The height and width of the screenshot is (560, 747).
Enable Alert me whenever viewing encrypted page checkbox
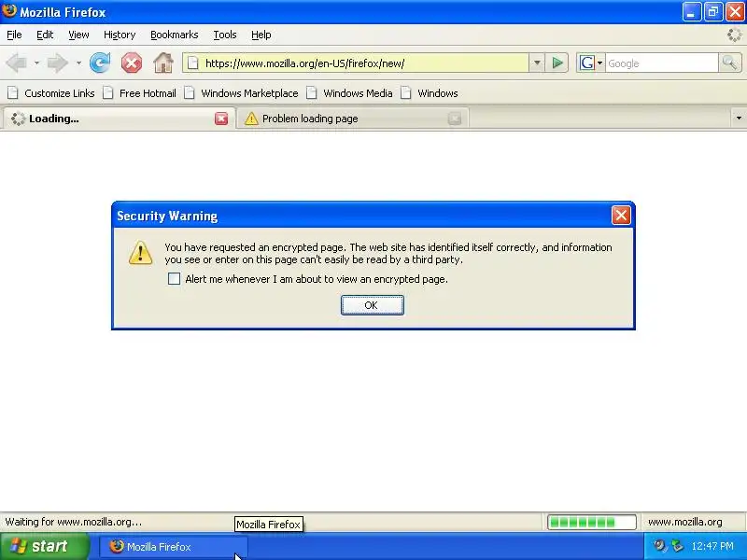tap(175, 278)
